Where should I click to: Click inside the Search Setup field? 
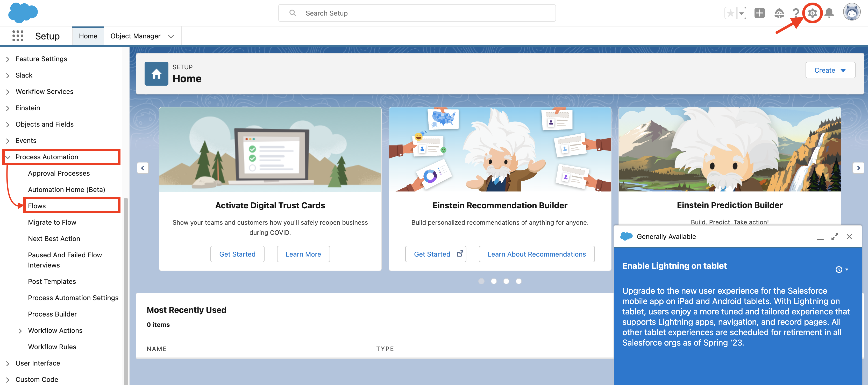[417, 13]
